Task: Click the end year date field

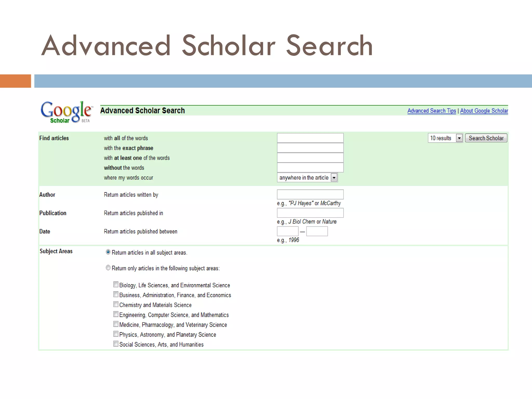Action: coord(317,231)
